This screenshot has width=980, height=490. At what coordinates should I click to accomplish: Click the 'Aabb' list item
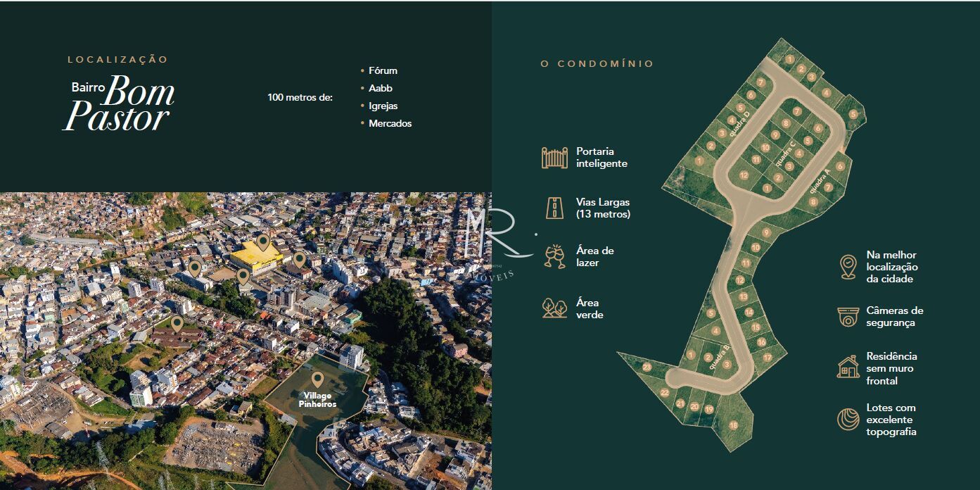point(380,88)
